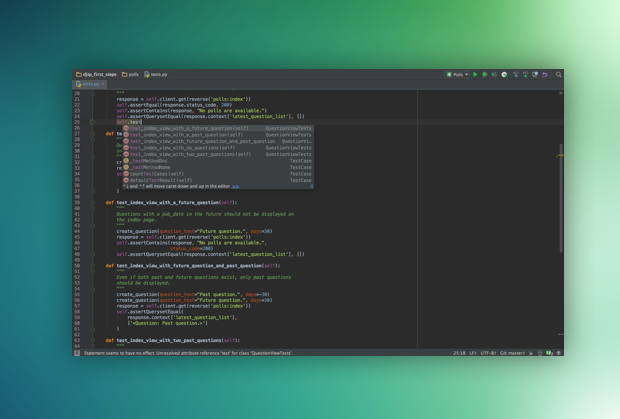Click the Debug bug icon in toolbar
This screenshot has height=419, width=620.
point(485,74)
